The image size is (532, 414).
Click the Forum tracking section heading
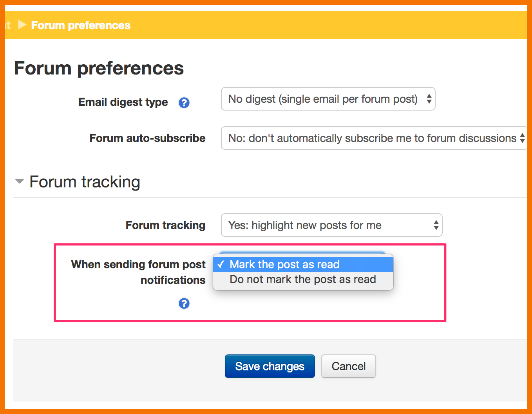tap(85, 182)
